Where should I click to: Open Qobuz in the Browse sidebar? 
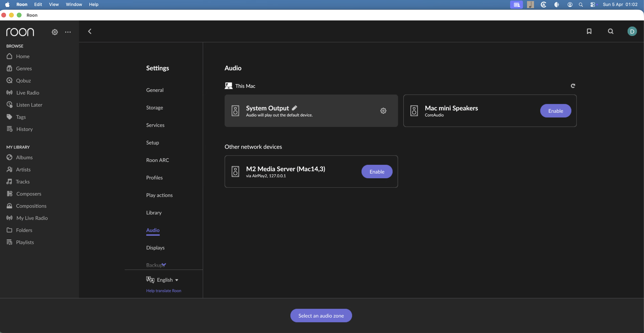coord(23,81)
